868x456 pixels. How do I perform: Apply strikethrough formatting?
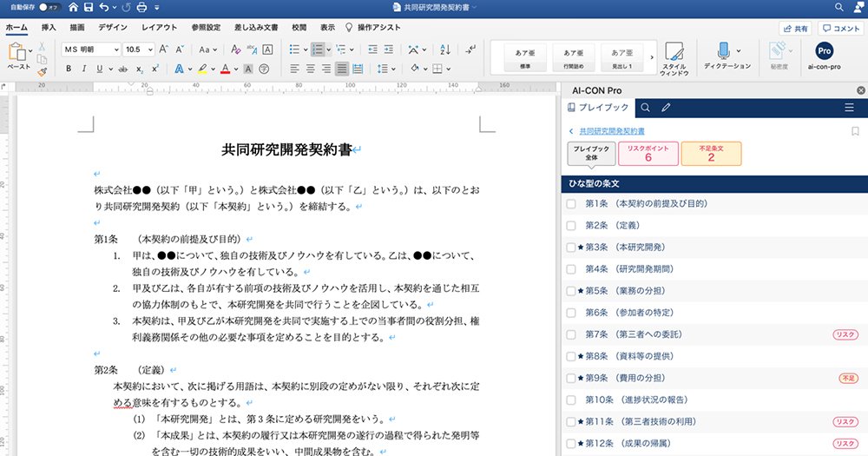[x=123, y=69]
